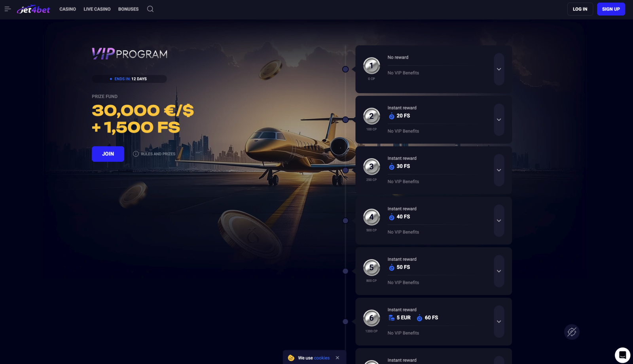Toggle the crossed-out circular icon above chat
The width and height of the screenshot is (633, 364).
click(x=572, y=332)
